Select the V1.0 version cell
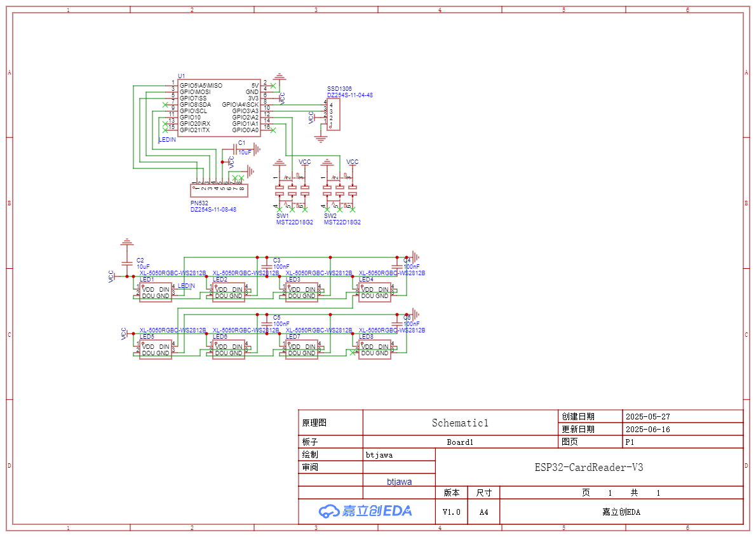Image resolution: width=756 pixels, height=537 pixels. [452, 512]
